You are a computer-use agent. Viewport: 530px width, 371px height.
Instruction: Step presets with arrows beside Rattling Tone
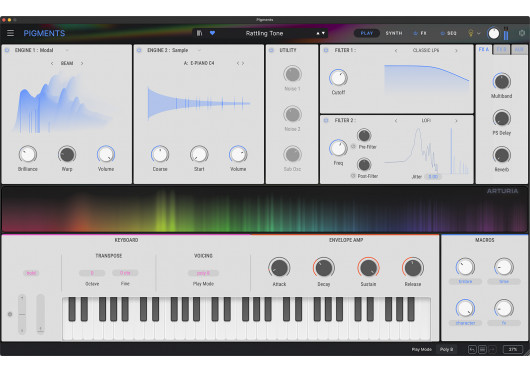320,33
